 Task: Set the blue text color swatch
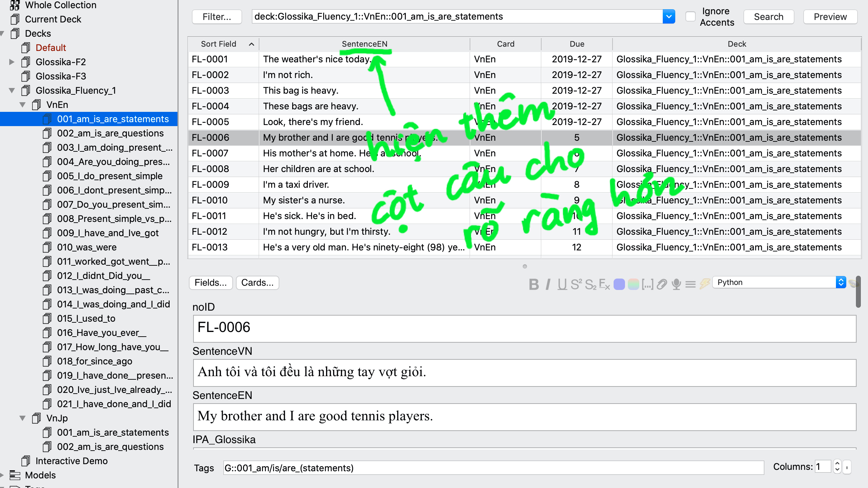(619, 284)
